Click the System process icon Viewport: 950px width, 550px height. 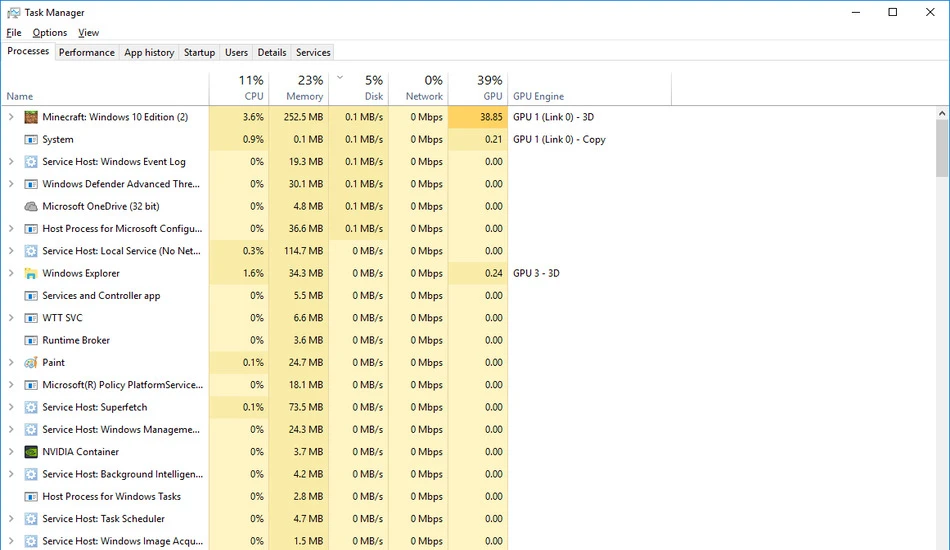coord(31,139)
